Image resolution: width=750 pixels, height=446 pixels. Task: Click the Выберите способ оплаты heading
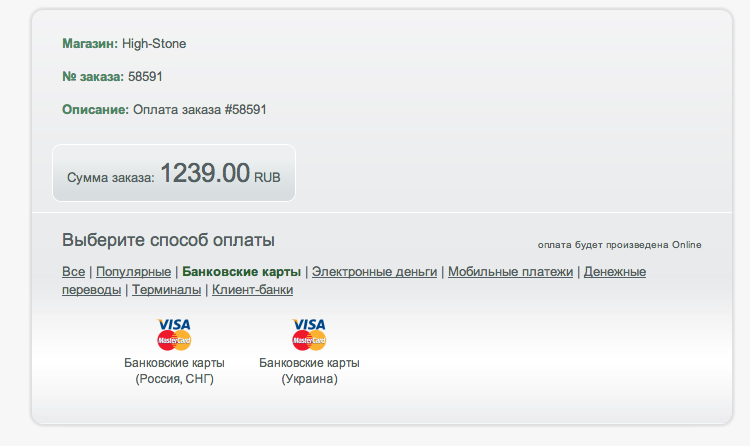tap(168, 240)
